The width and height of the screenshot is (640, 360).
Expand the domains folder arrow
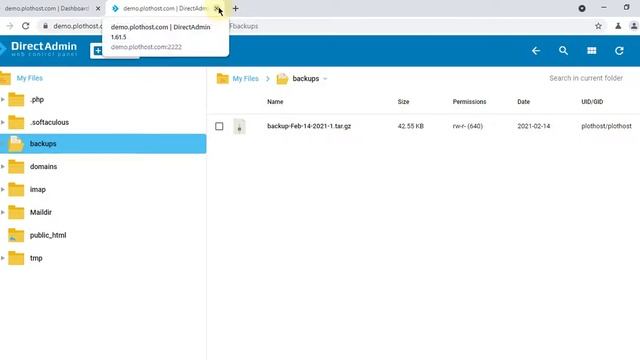pos(3,167)
